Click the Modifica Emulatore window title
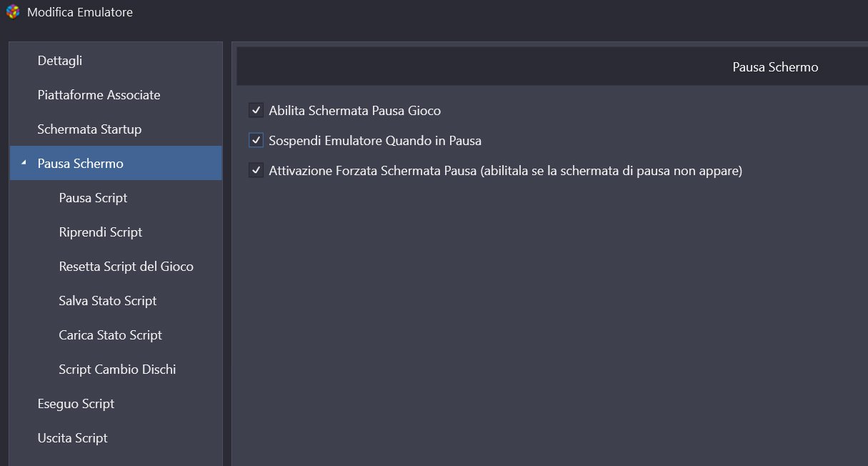 (x=80, y=12)
